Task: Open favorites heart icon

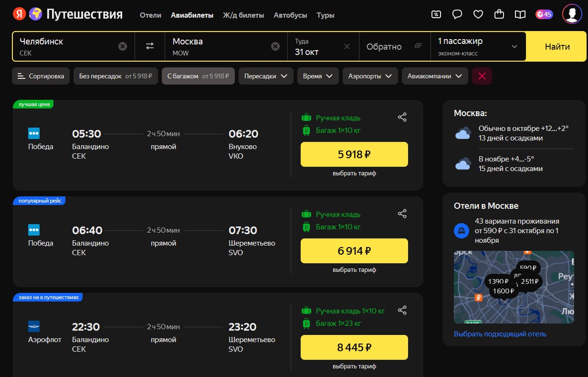Action: (478, 14)
